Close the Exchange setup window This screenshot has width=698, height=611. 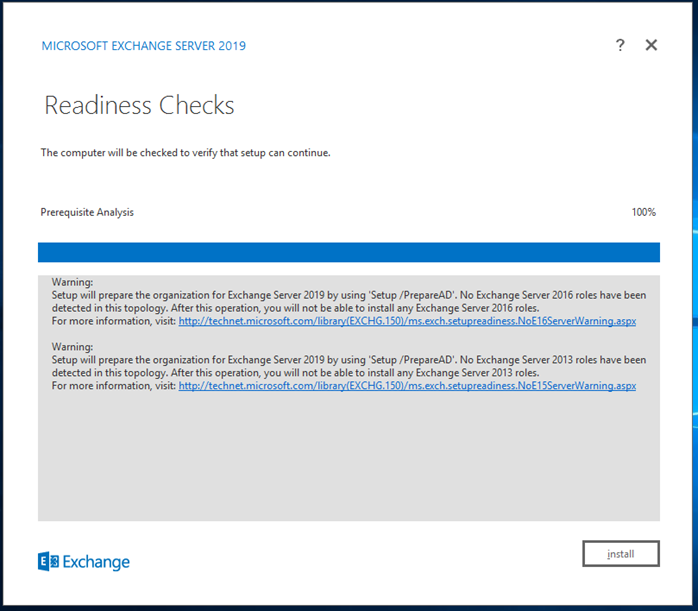pyautogui.click(x=651, y=45)
